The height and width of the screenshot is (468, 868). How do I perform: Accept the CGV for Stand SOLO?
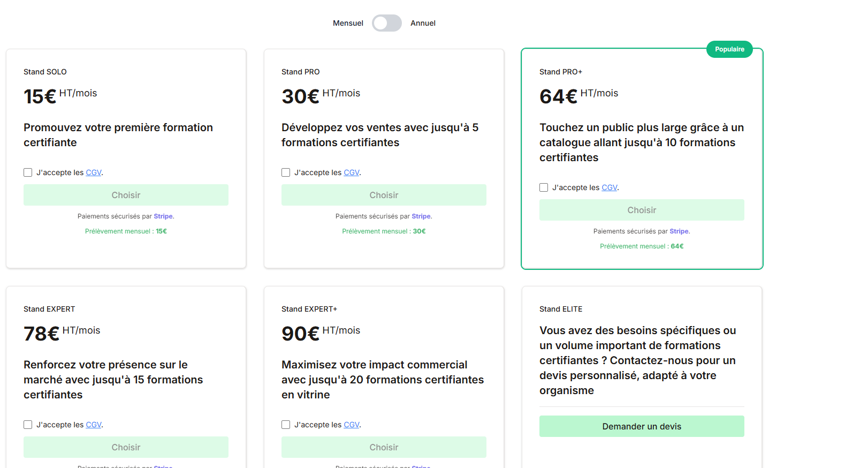pyautogui.click(x=28, y=172)
